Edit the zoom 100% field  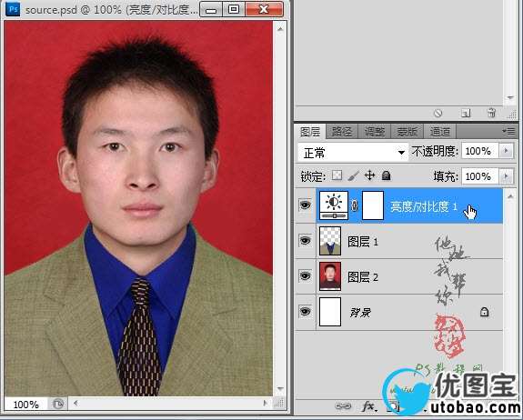[x=26, y=405]
